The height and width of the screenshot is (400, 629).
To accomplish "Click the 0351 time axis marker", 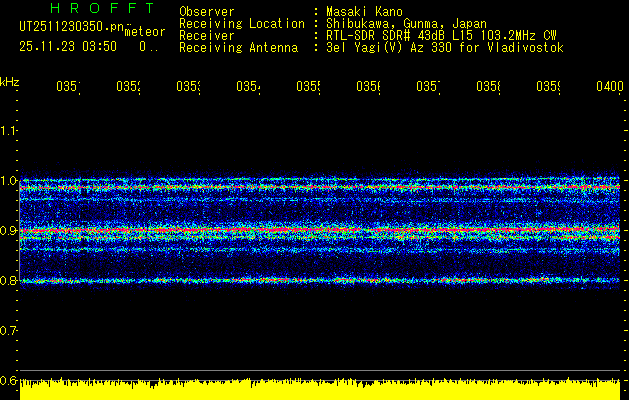I will pyautogui.click(x=68, y=86).
